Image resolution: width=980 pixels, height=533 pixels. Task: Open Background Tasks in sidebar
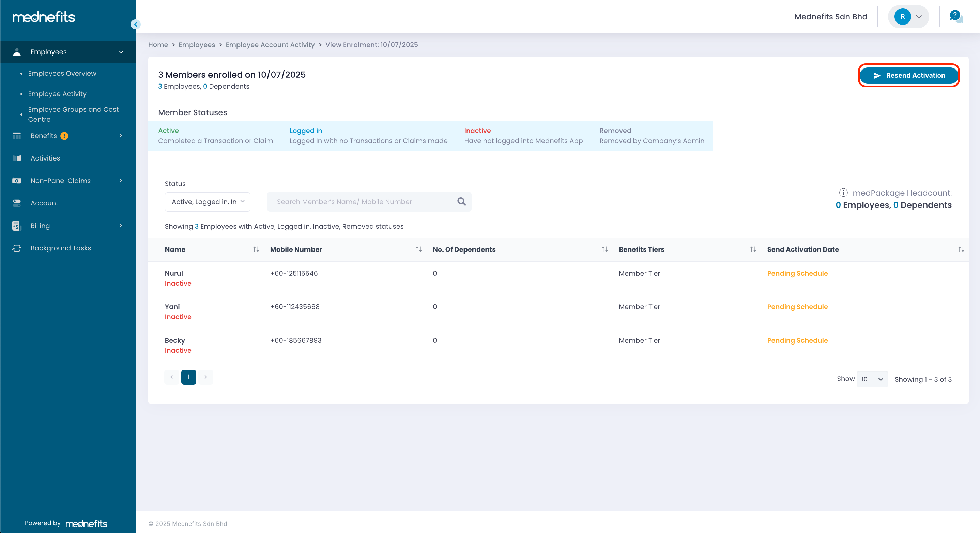[x=61, y=248]
